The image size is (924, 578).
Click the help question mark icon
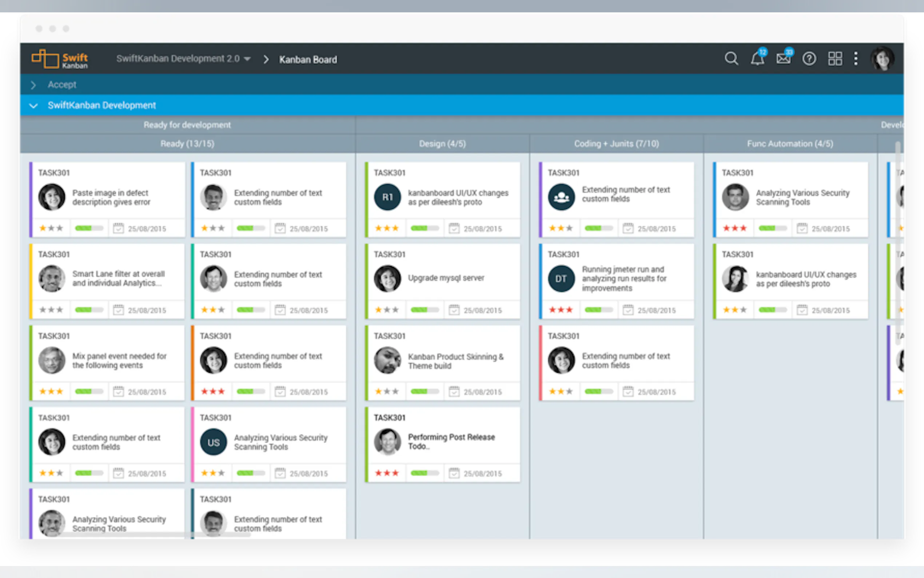(x=809, y=59)
